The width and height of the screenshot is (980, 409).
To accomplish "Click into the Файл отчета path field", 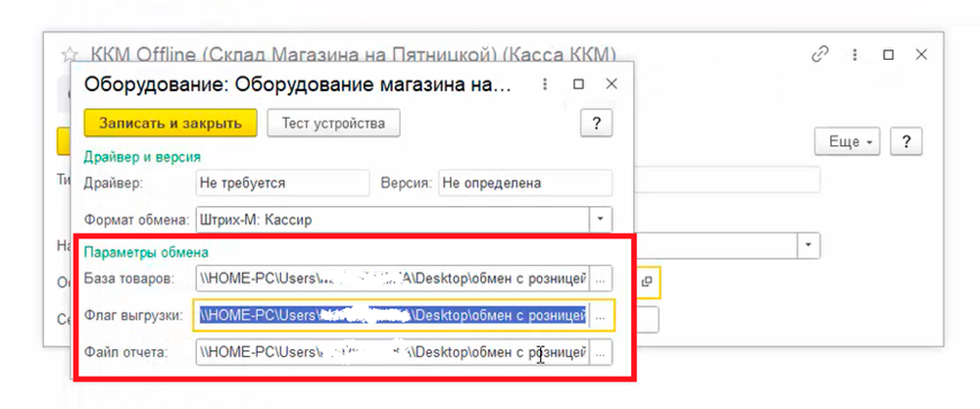I will pyautogui.click(x=392, y=351).
